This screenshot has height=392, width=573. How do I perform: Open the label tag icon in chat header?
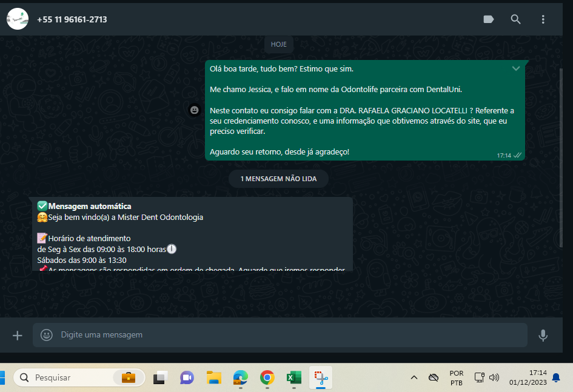(x=489, y=19)
